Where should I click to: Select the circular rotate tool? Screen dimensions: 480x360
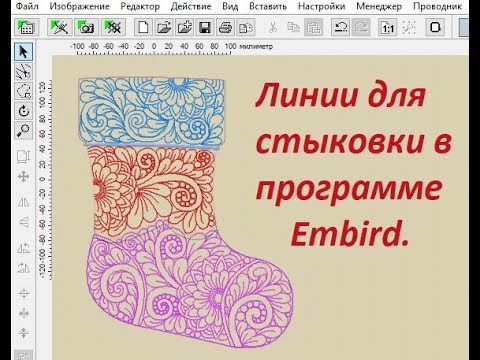click(24, 111)
